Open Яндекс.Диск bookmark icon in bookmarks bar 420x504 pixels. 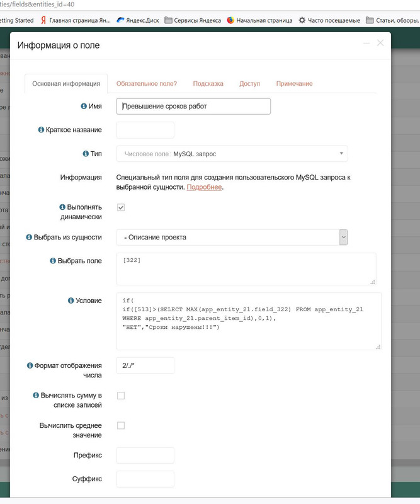click(120, 20)
